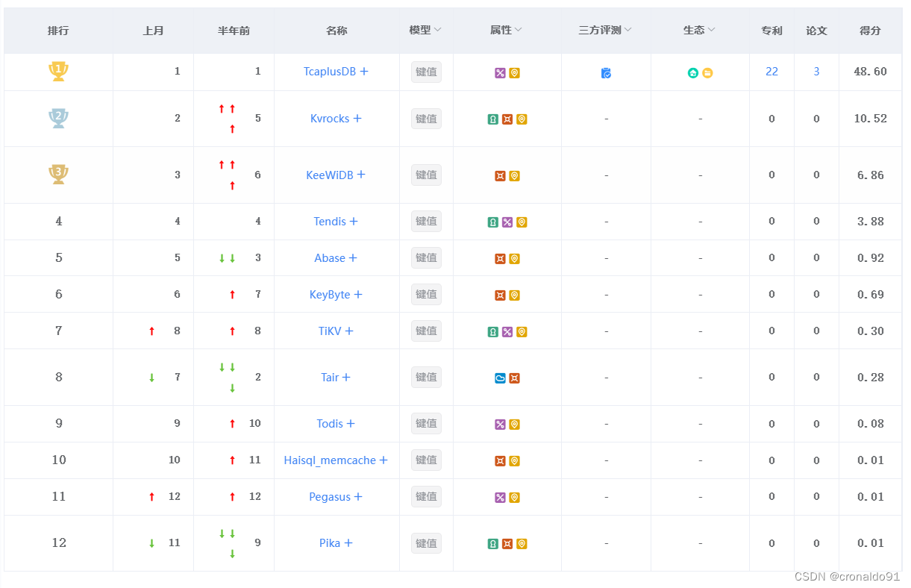Click the 排行 column header

tap(58, 31)
